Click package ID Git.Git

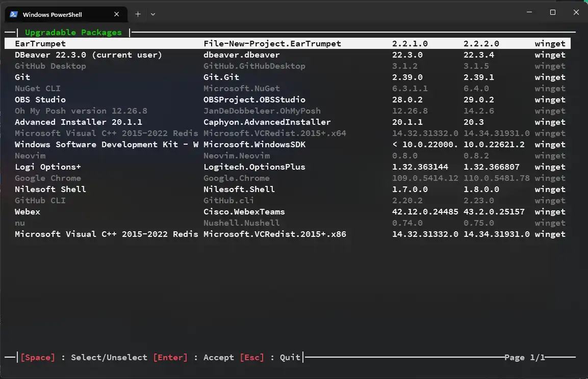tap(221, 77)
